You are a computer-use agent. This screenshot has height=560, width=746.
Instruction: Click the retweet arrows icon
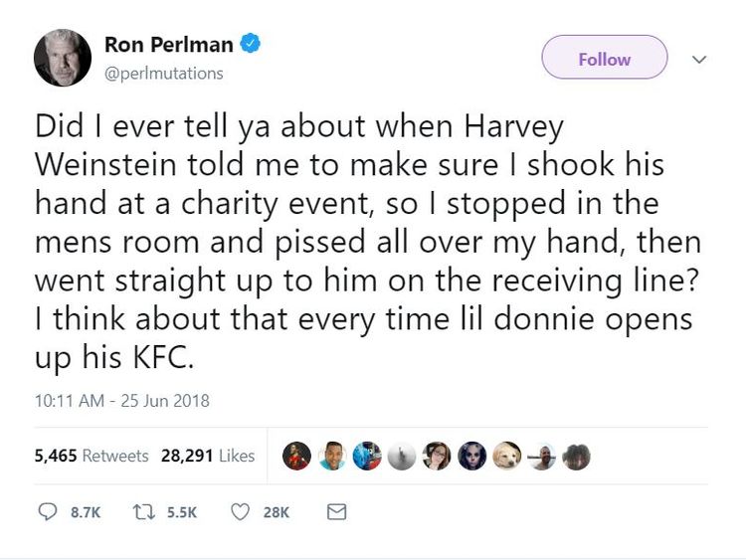143,512
